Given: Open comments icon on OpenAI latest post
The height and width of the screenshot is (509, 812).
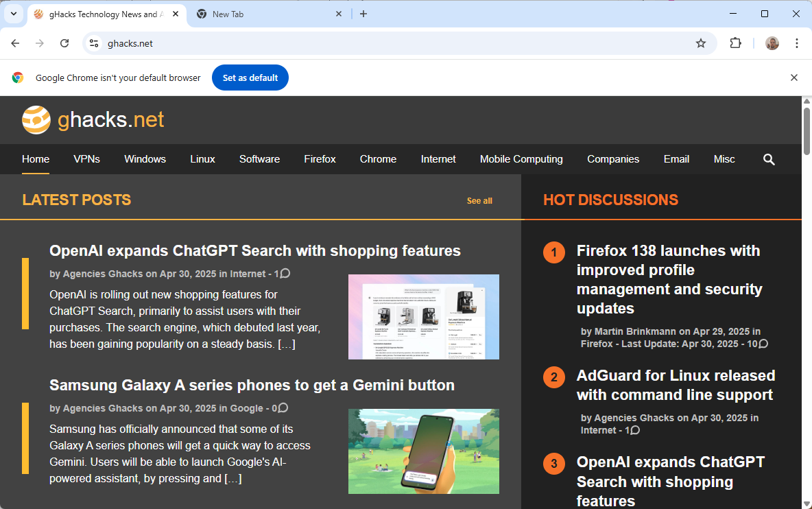Looking at the screenshot, I should pos(285,274).
